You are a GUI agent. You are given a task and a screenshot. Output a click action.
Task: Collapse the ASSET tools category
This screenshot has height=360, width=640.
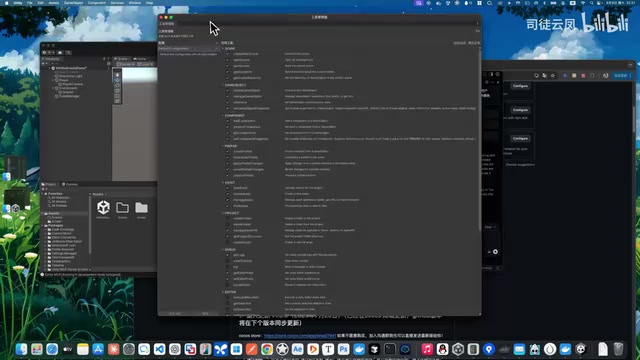[223, 182]
